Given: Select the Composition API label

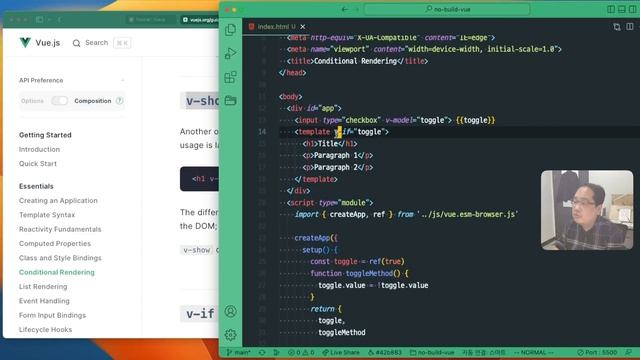Looking at the screenshot, I should coord(93,101).
